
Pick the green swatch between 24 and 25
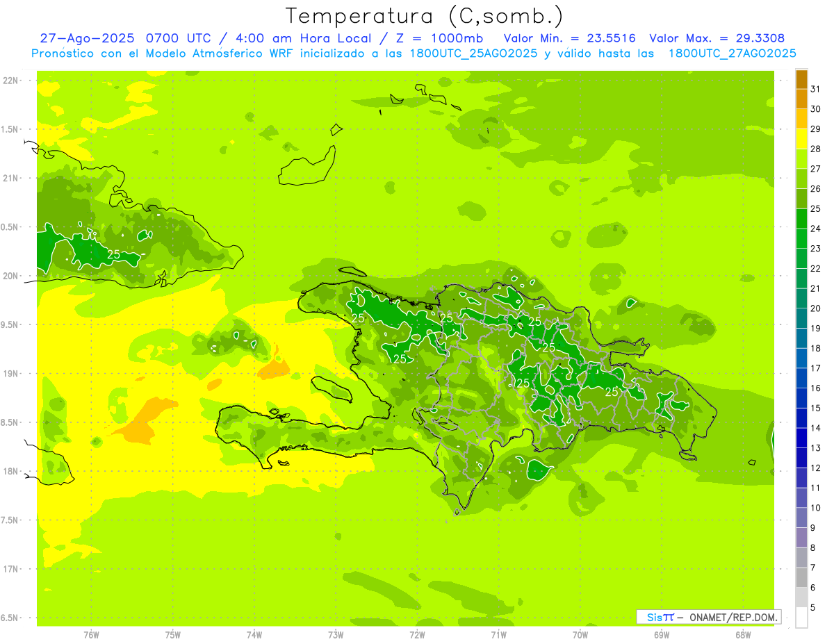[x=801, y=218]
